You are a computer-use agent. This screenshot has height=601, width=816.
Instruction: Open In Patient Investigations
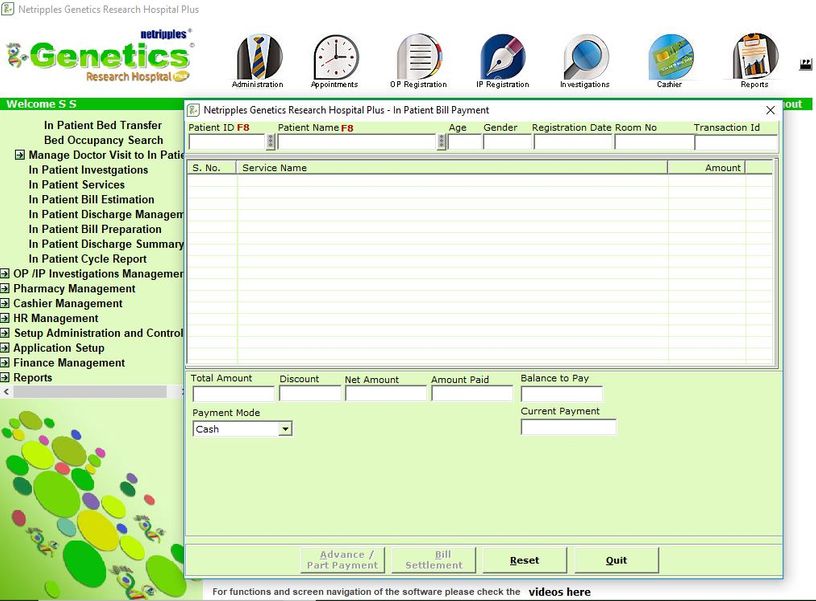click(x=88, y=170)
